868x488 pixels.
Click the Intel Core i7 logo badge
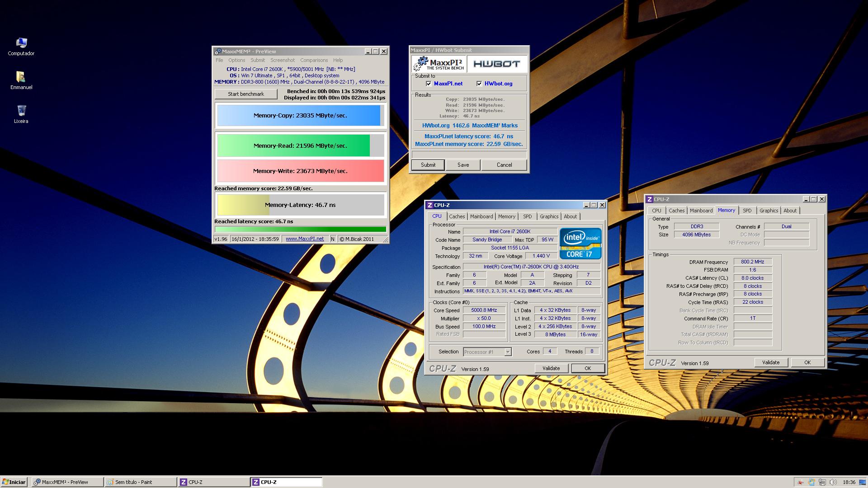[x=580, y=244]
